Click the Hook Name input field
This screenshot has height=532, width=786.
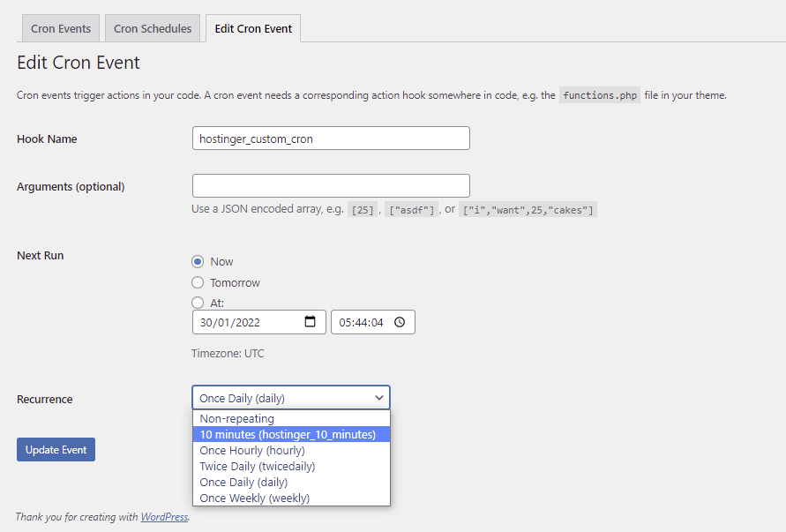(331, 138)
